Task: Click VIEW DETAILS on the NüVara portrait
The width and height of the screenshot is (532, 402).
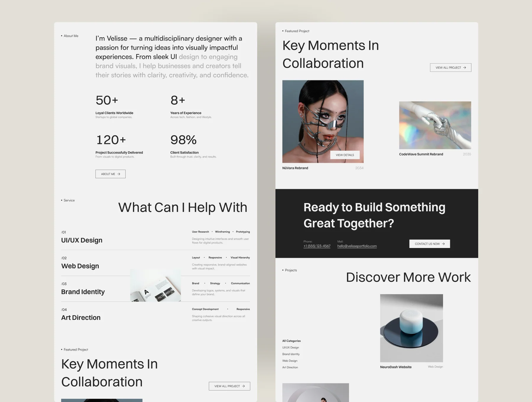Action: click(x=345, y=155)
